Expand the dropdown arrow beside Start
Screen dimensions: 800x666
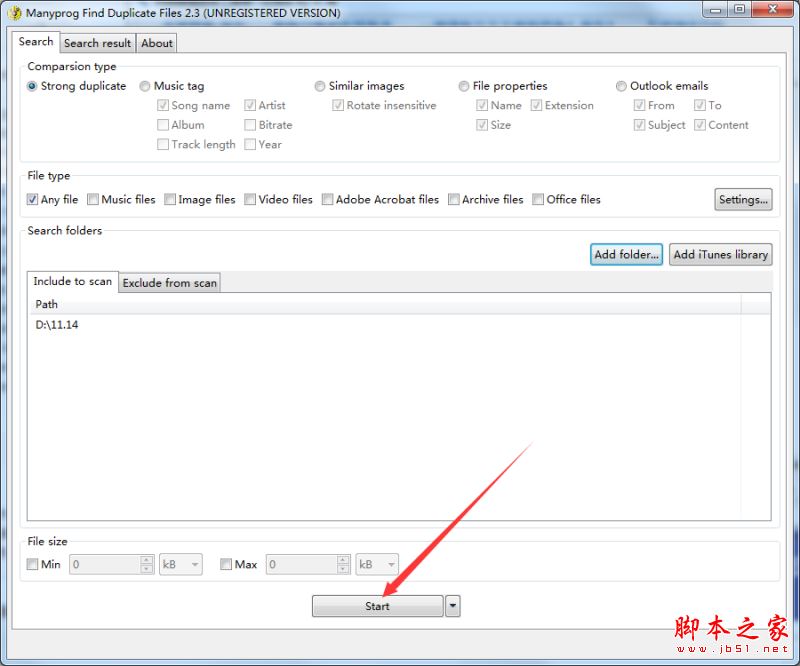pos(453,606)
